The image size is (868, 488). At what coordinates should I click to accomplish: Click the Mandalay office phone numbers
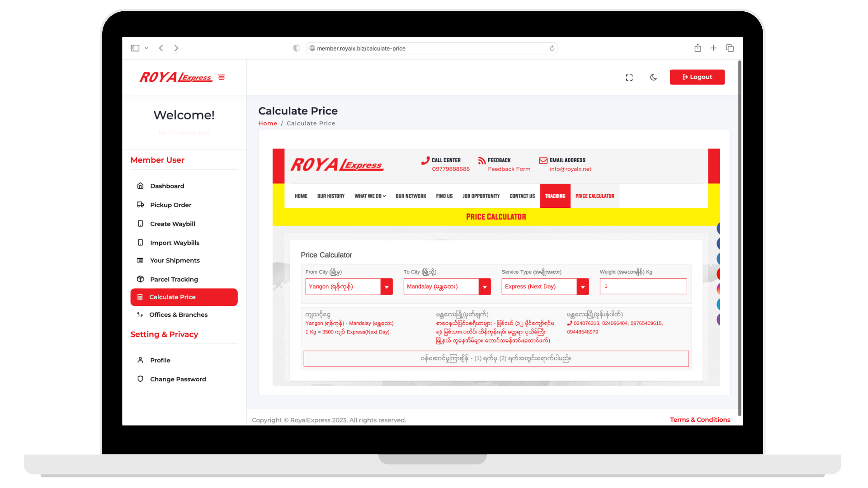coord(616,328)
